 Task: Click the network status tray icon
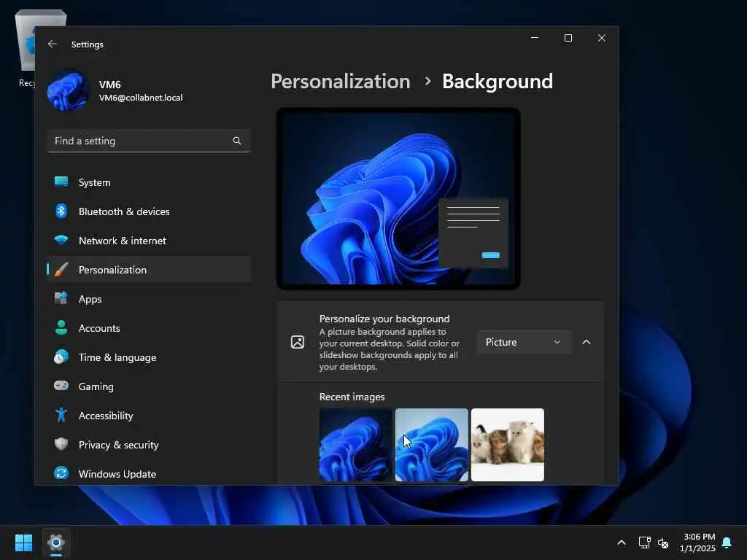645,542
